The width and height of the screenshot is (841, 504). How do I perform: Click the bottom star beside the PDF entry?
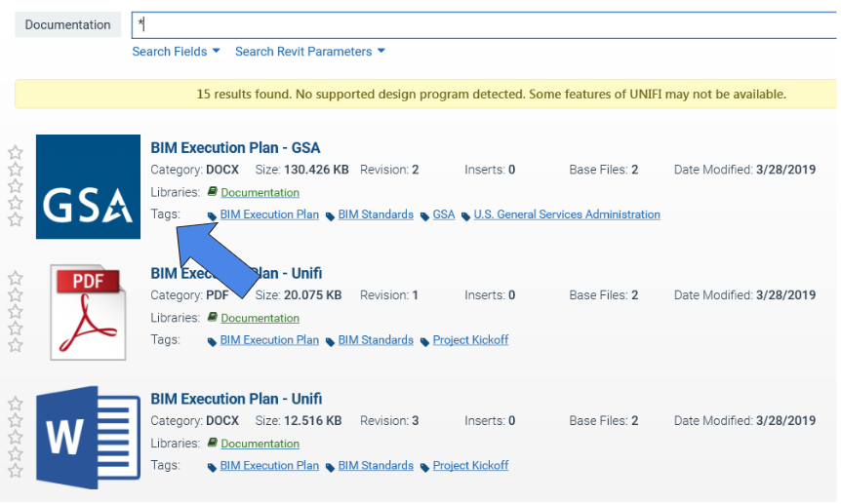point(16,345)
